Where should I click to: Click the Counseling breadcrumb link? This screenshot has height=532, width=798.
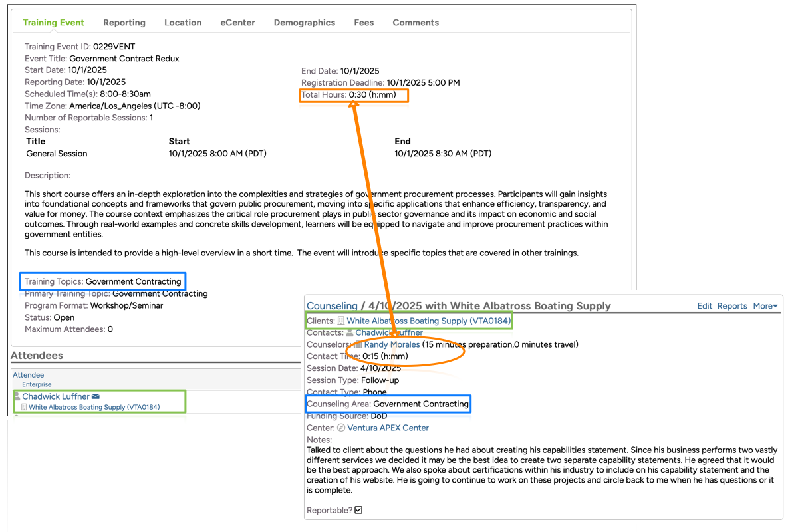pyautogui.click(x=332, y=306)
